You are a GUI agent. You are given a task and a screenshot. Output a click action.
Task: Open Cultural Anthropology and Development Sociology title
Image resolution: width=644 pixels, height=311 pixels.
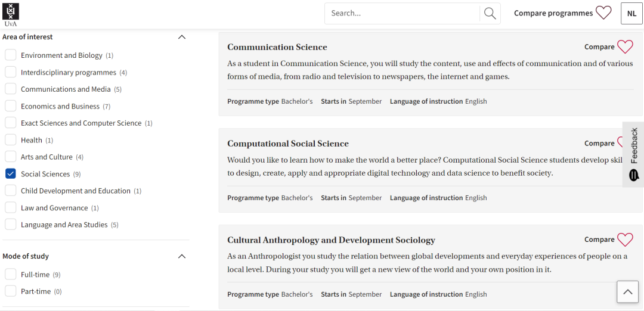pos(331,240)
